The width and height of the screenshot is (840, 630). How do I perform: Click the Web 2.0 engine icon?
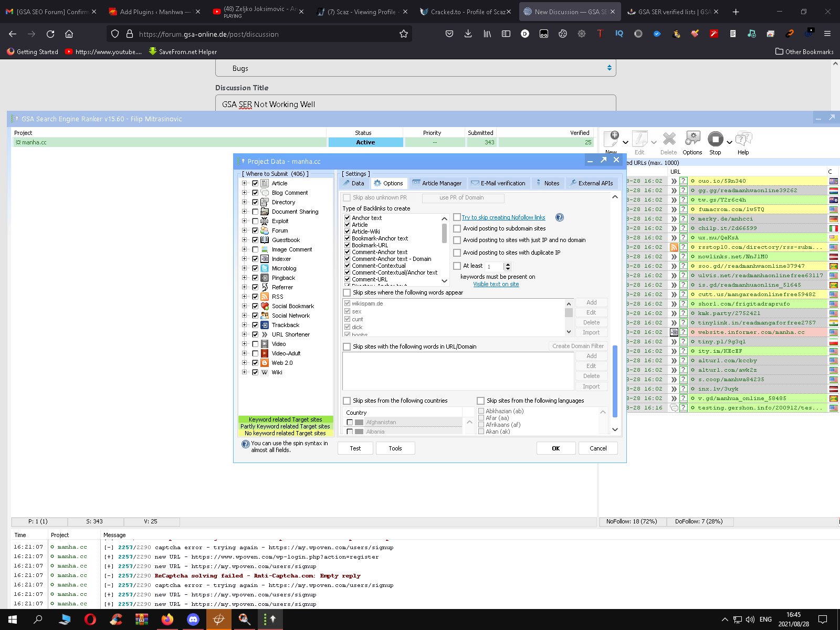click(265, 363)
